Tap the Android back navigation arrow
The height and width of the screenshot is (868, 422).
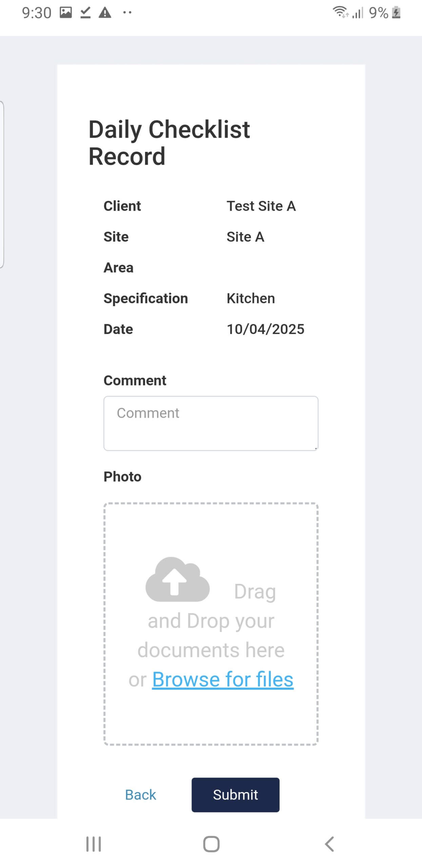(x=329, y=844)
